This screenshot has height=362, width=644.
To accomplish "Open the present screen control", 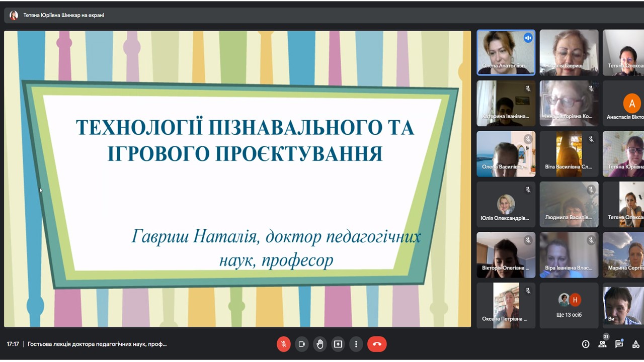I will 338,344.
